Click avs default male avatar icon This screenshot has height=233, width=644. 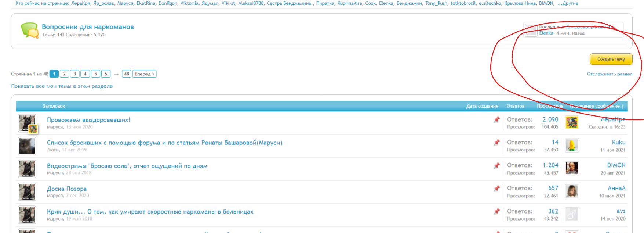[572, 214]
